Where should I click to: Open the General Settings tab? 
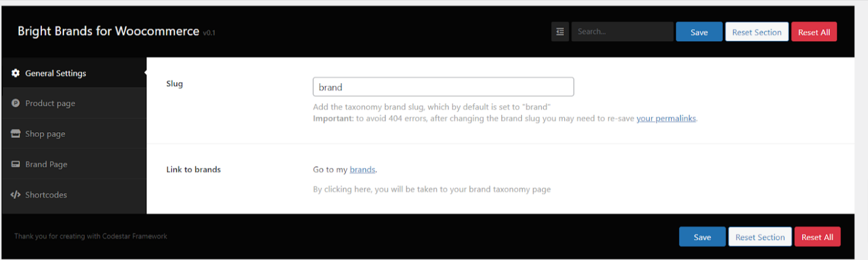[74, 73]
